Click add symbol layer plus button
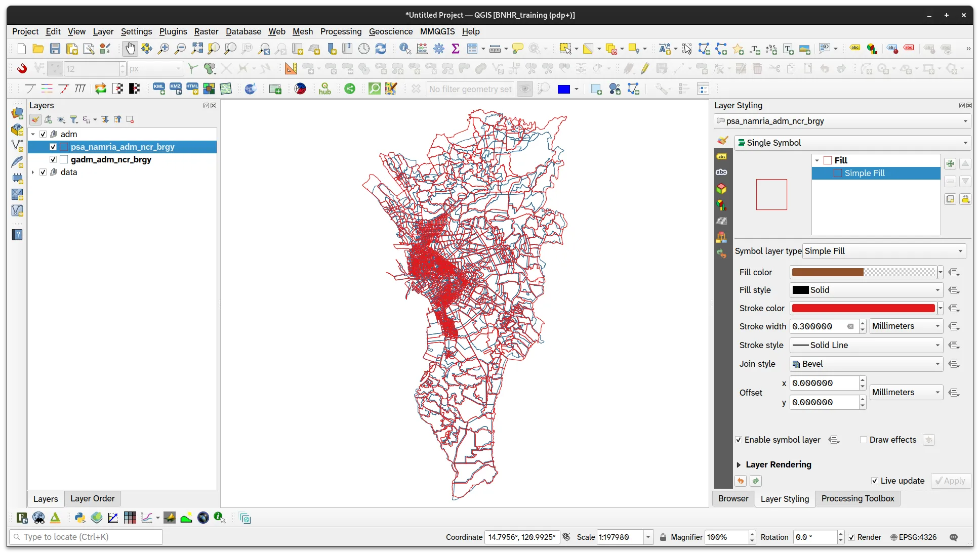The height and width of the screenshot is (555, 980). tap(950, 163)
